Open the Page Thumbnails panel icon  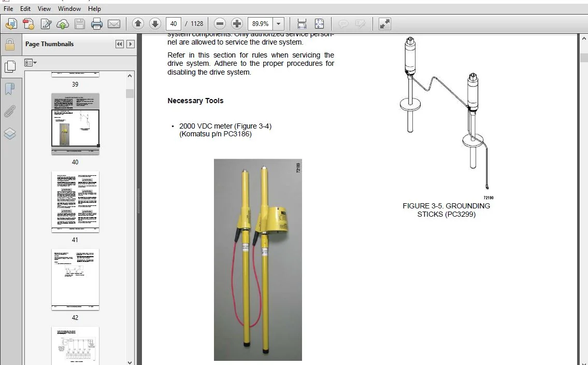(10, 67)
